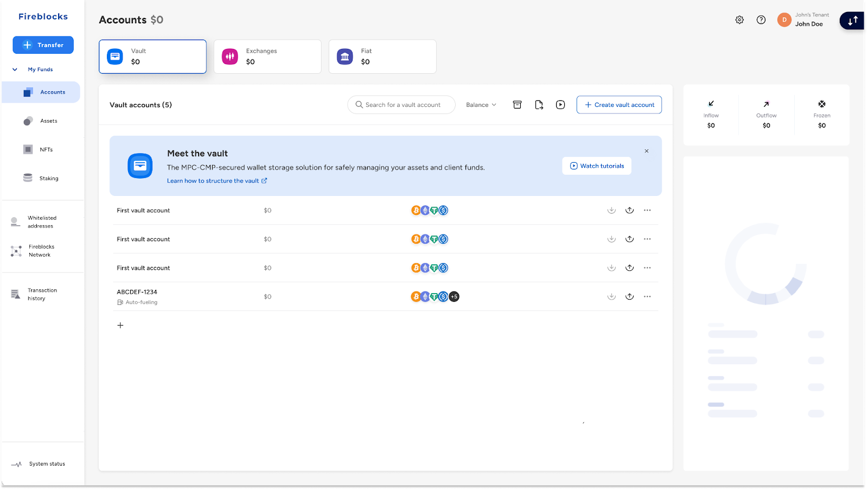Viewport: 868px width, 489px height.
Task: Click deposit icon on first vault account row
Action: click(611, 211)
